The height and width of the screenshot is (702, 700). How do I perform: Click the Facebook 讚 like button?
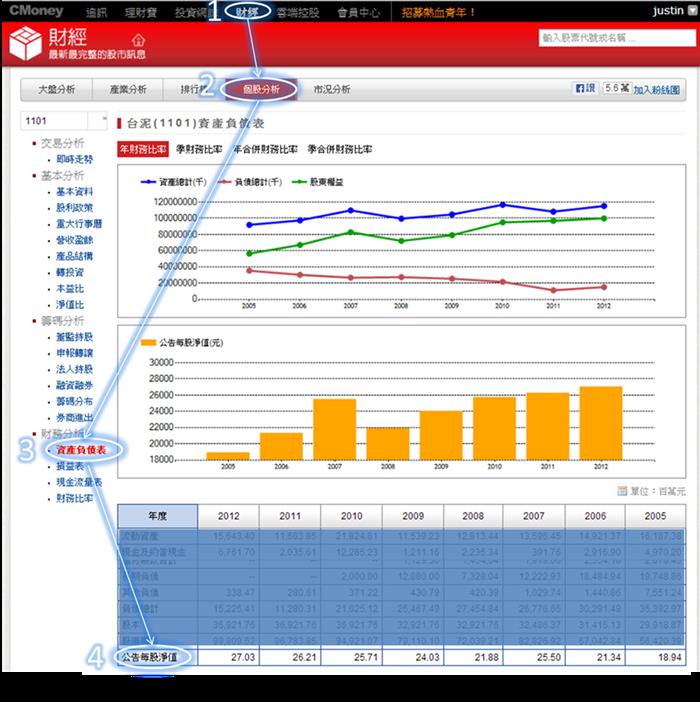[x=585, y=88]
